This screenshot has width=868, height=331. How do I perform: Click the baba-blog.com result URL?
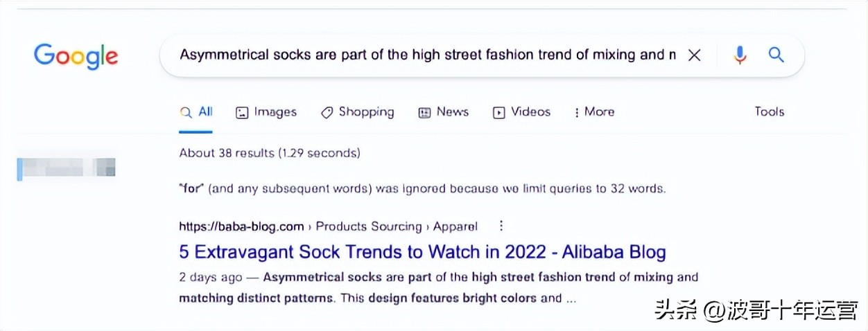(241, 226)
